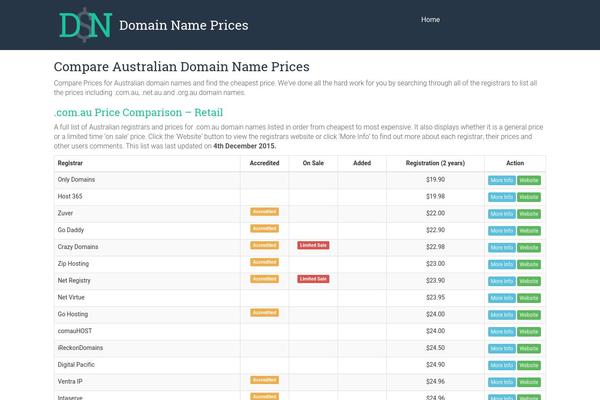Open More Info for Crazy Domains
600x400 pixels.
[502, 248]
